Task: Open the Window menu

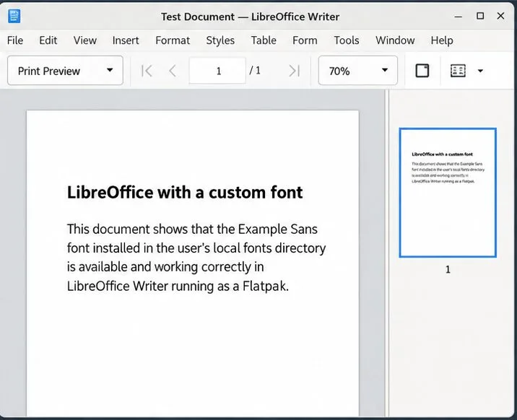Action: [x=395, y=40]
